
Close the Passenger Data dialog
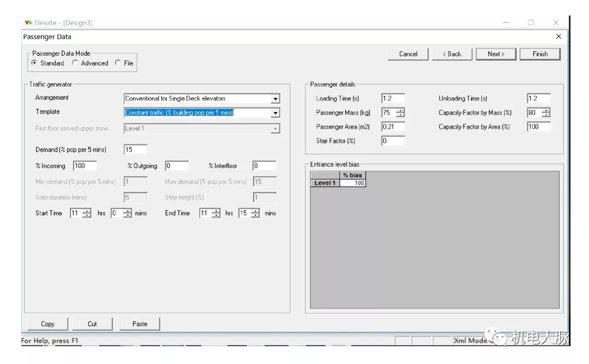coord(558,37)
